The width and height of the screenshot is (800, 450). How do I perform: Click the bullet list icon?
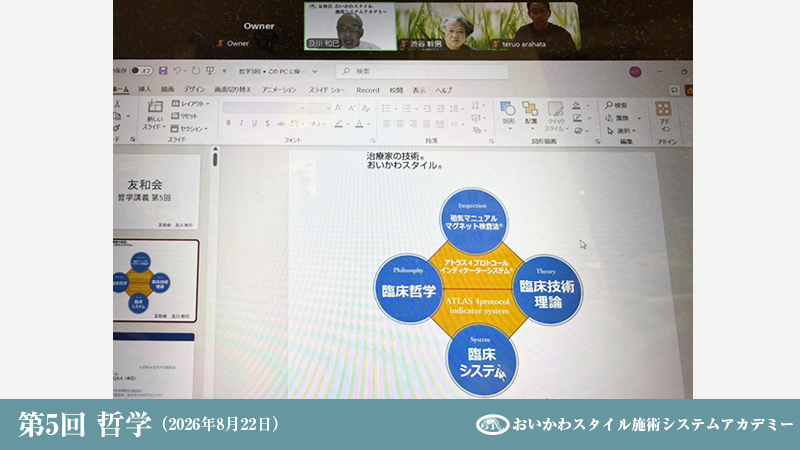click(386, 108)
